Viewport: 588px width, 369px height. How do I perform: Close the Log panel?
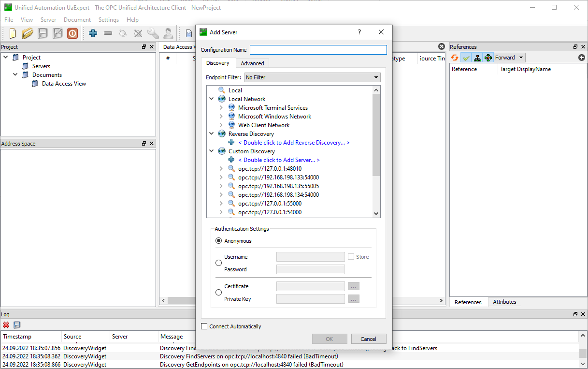(583, 314)
